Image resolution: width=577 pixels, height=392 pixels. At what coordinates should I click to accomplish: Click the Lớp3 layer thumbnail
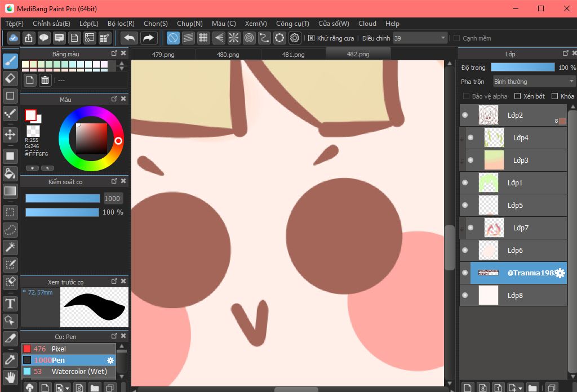[494, 160]
